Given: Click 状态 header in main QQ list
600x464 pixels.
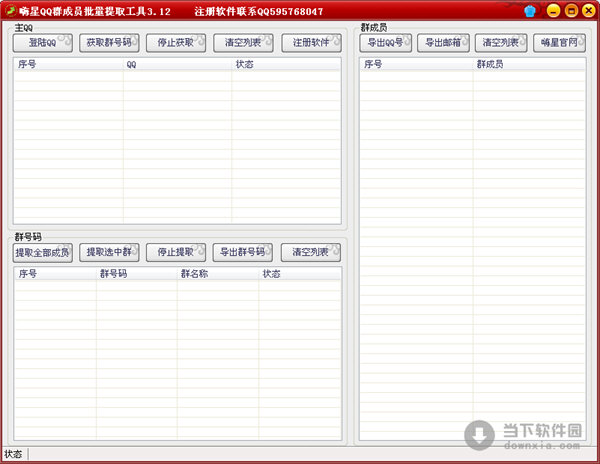Looking at the screenshot, I should [x=286, y=64].
